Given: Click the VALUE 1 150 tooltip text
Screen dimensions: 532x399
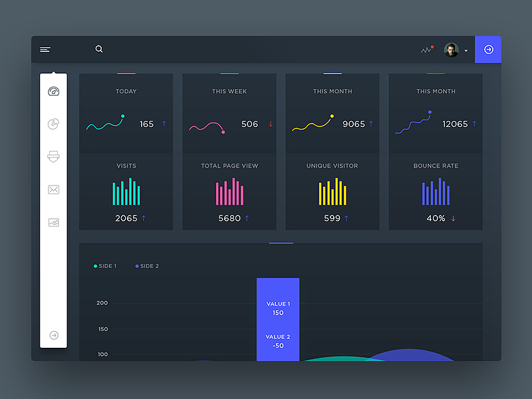Looking at the screenshot, I should (x=278, y=309).
